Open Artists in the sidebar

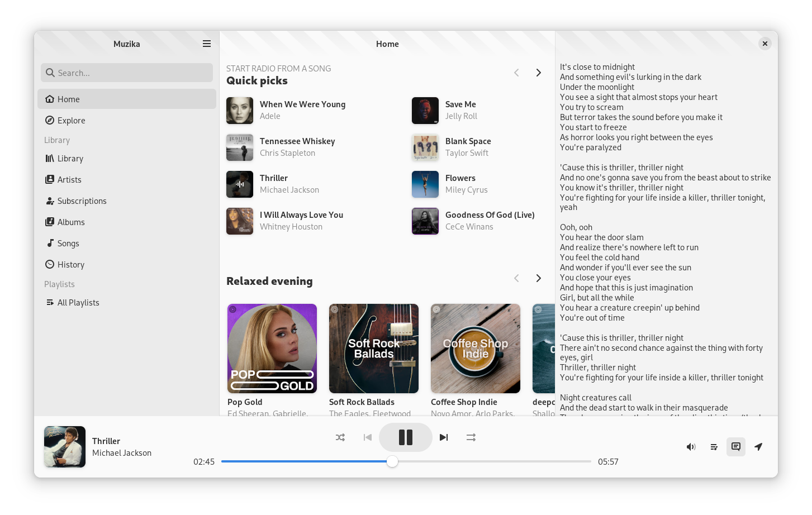[x=127, y=179]
